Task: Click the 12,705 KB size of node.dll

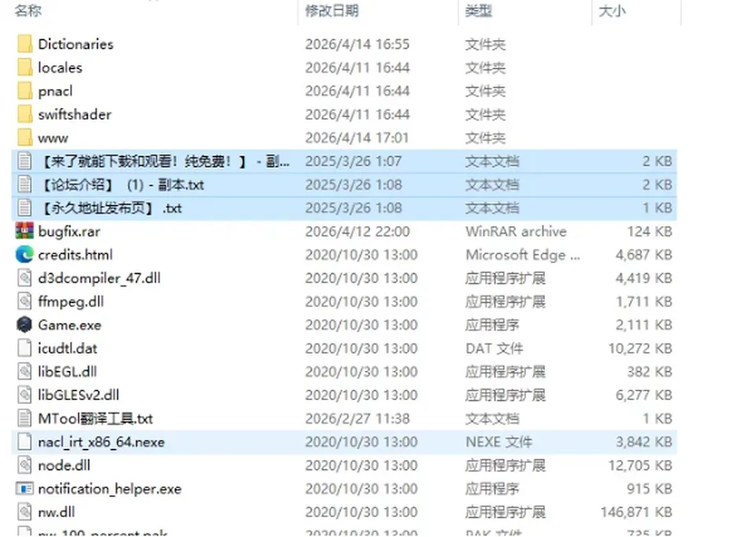Action: point(640,465)
